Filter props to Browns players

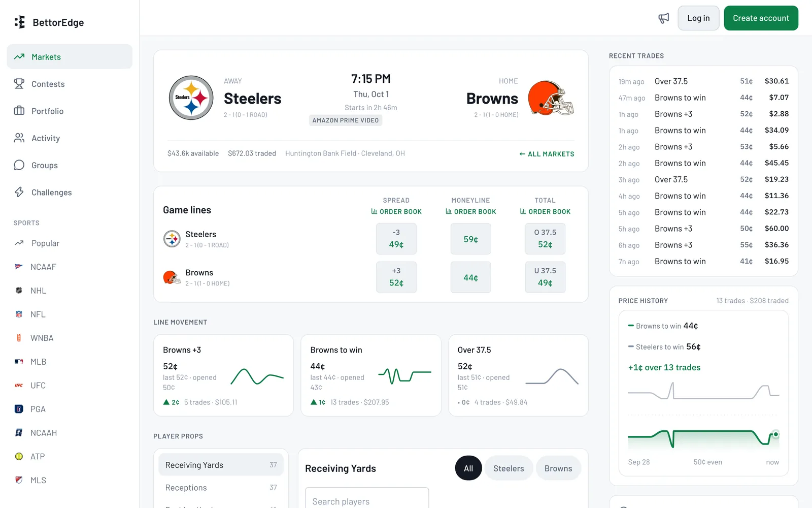click(x=558, y=468)
